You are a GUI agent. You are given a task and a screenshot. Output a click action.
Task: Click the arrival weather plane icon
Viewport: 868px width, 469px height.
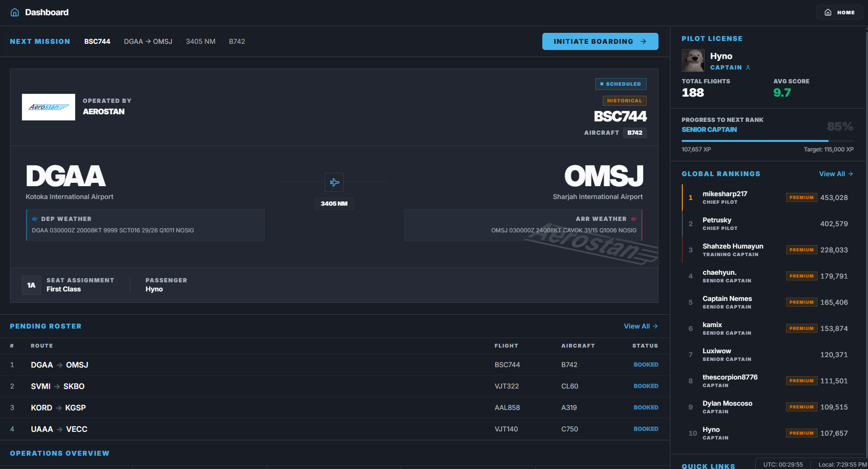634,219
